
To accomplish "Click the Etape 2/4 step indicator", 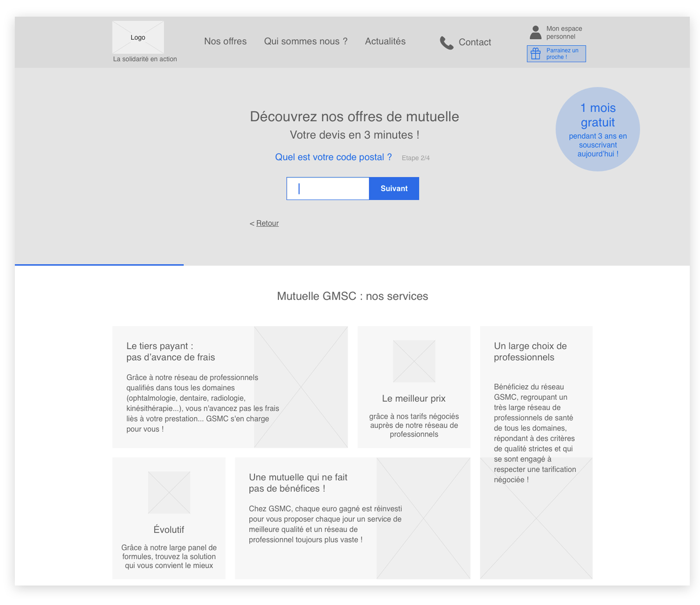I will (x=415, y=158).
